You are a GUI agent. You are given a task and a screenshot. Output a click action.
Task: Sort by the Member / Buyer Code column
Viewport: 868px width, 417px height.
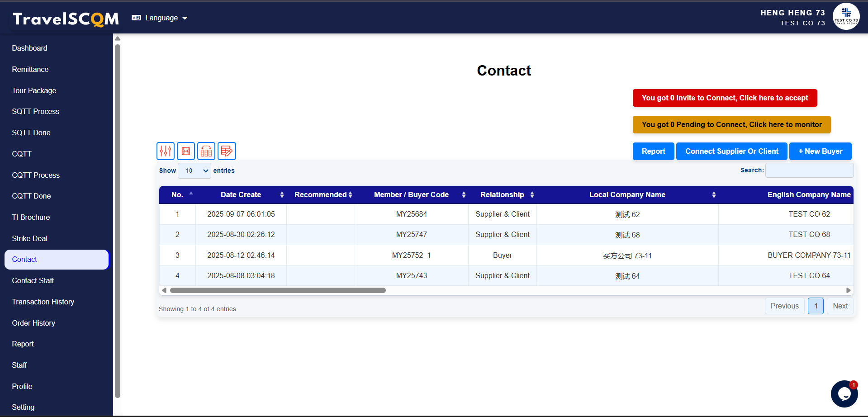(x=464, y=195)
